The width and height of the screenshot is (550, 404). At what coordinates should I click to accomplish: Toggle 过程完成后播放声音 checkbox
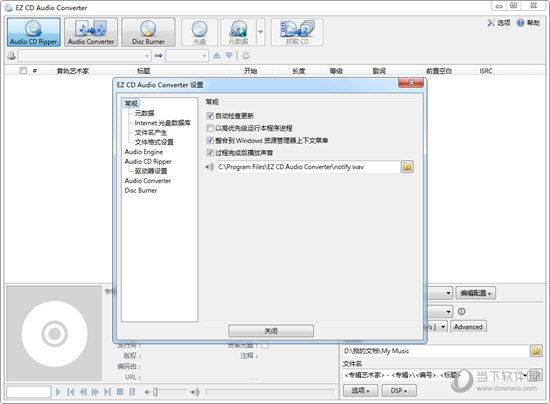210,153
